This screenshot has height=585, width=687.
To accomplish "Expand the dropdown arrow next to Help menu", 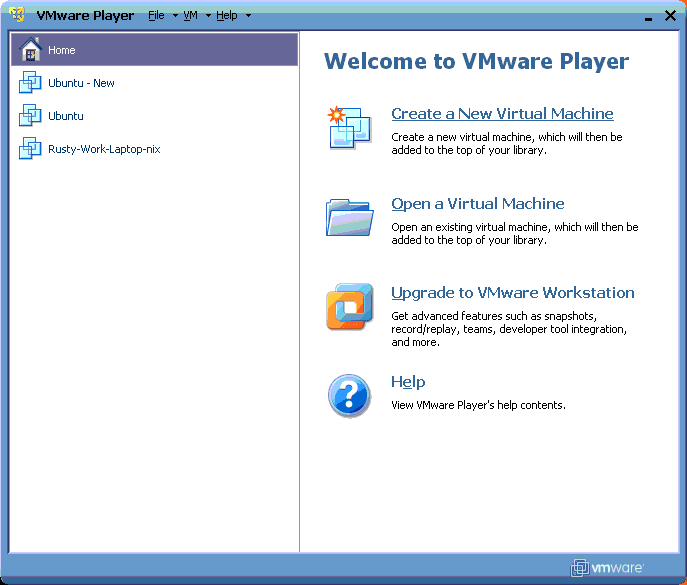I will click(248, 16).
